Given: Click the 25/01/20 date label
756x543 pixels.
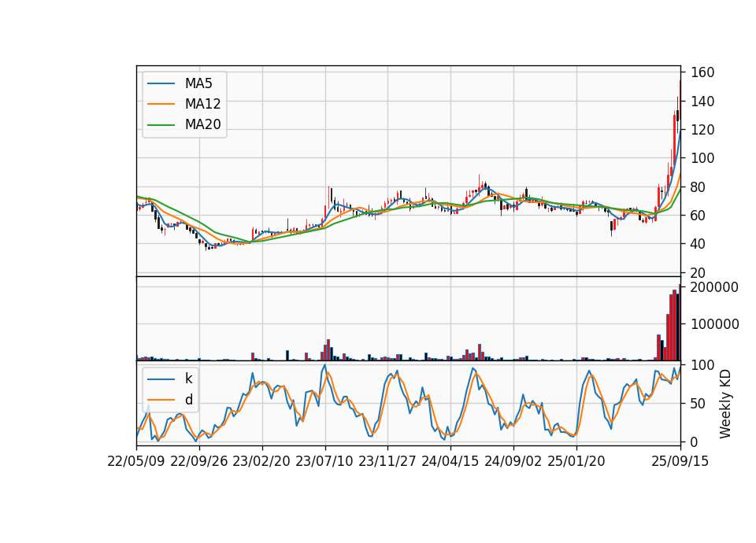Looking at the screenshot, I should pyautogui.click(x=576, y=461).
